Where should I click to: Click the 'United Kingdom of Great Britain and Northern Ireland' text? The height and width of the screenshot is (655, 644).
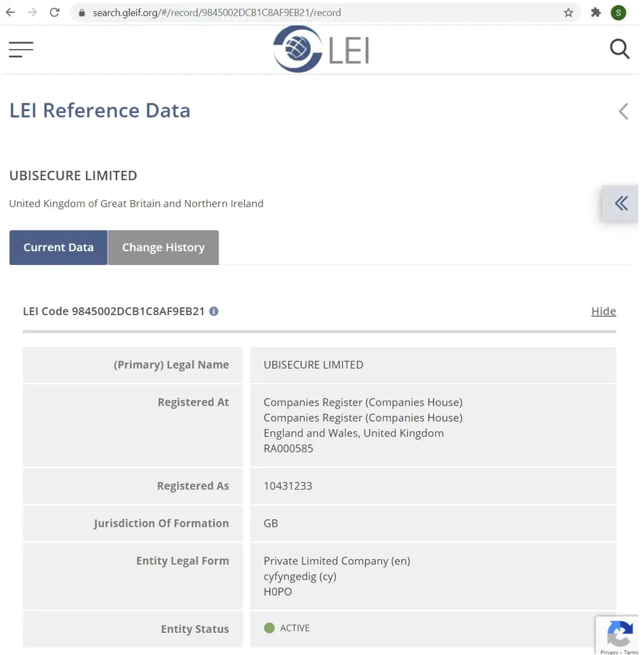136,203
